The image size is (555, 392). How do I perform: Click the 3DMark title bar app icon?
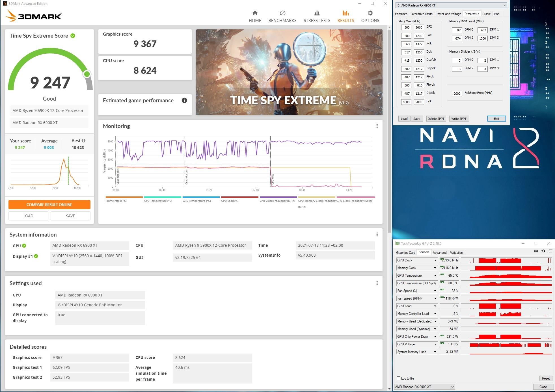point(5,4)
